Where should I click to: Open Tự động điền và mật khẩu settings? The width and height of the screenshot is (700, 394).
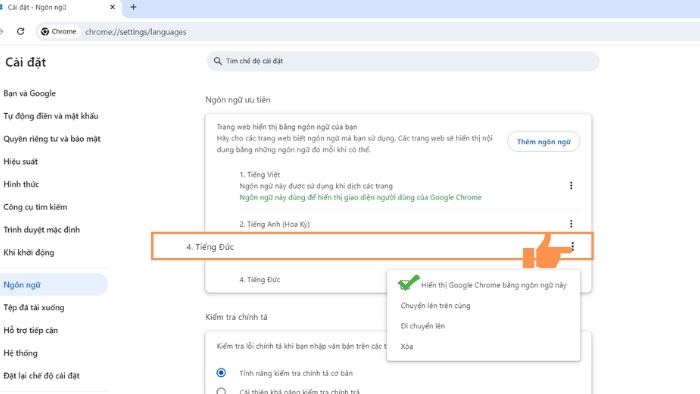coord(51,116)
